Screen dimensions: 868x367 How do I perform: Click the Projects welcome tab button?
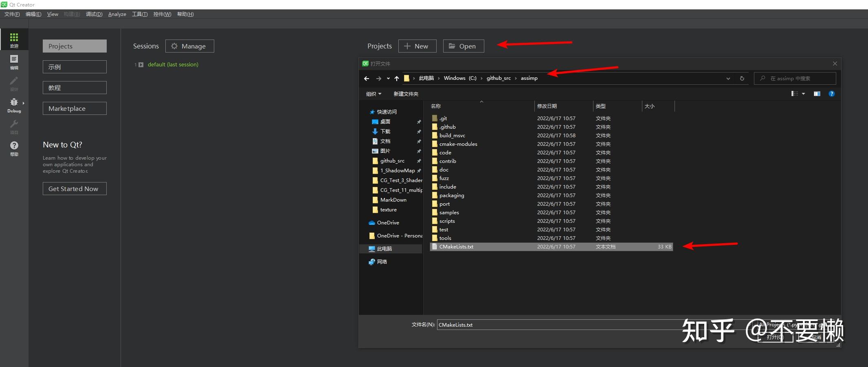[75, 46]
